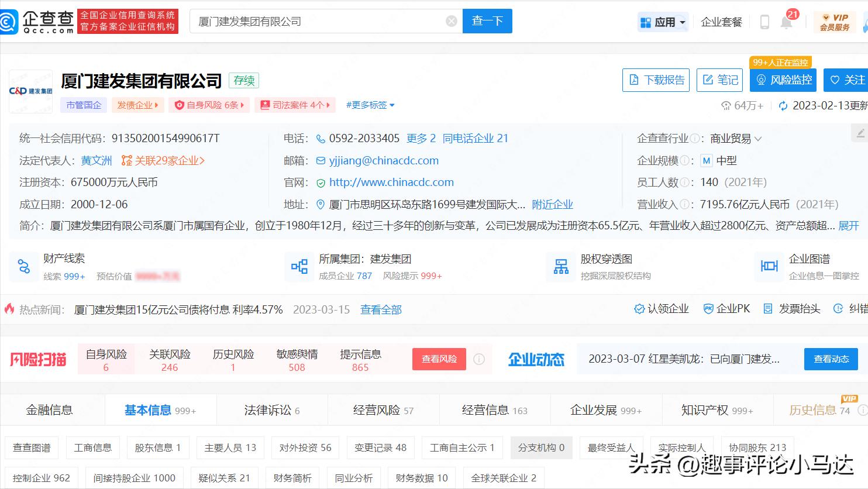Click inside the company search input field
The image size is (868, 489).
(322, 20)
